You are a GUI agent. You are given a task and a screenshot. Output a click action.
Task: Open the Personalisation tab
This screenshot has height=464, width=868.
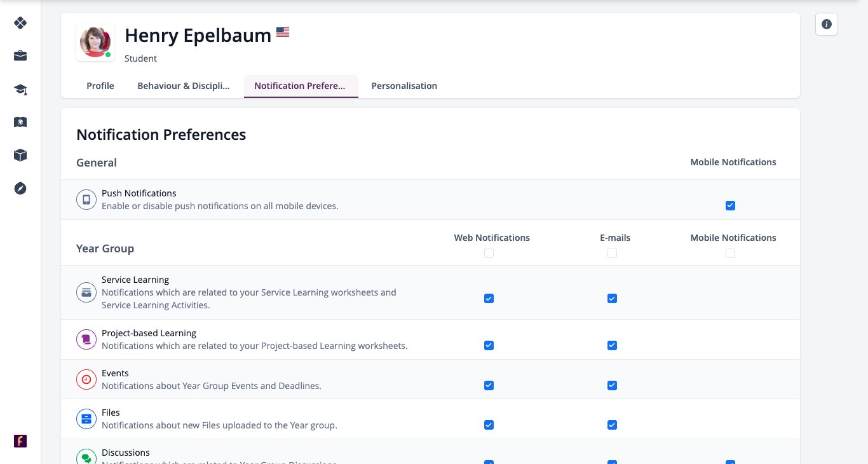point(404,86)
